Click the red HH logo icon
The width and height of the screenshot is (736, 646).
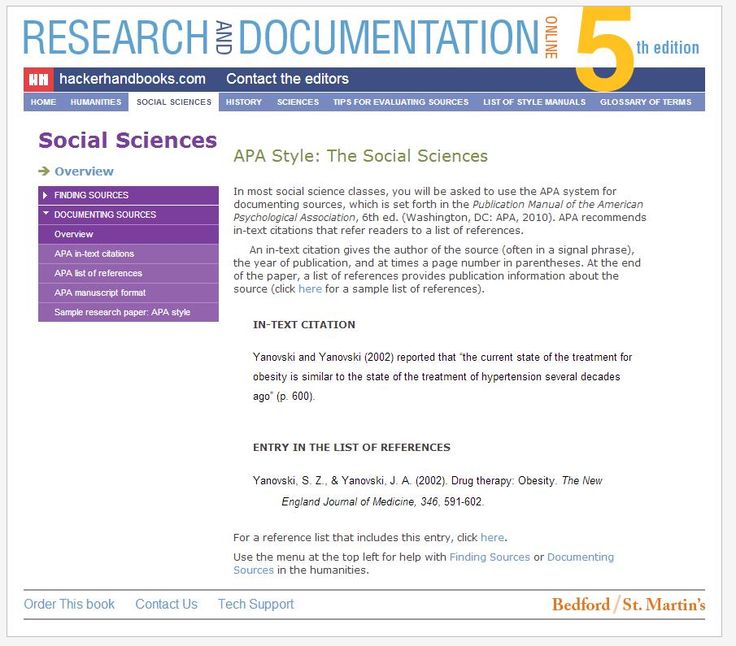[x=38, y=79]
